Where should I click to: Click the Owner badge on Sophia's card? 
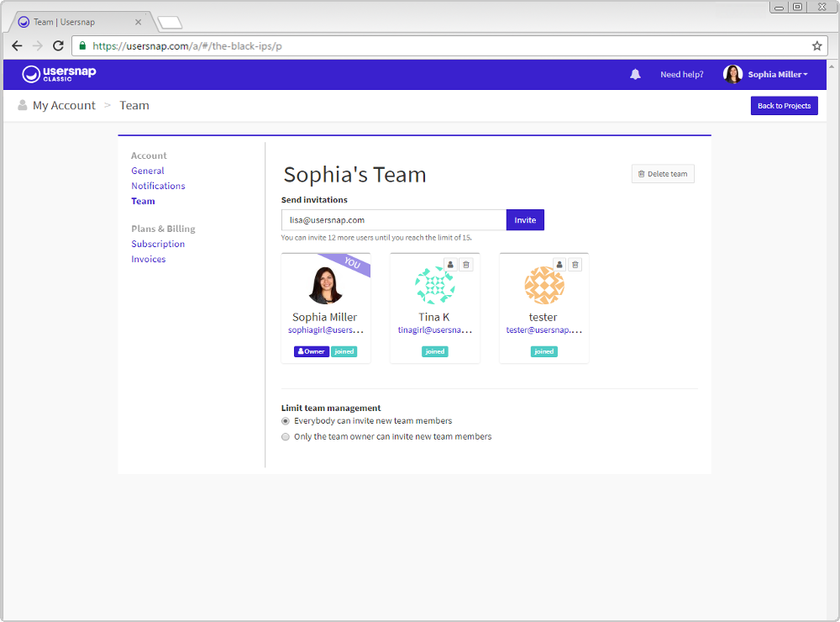(x=312, y=351)
